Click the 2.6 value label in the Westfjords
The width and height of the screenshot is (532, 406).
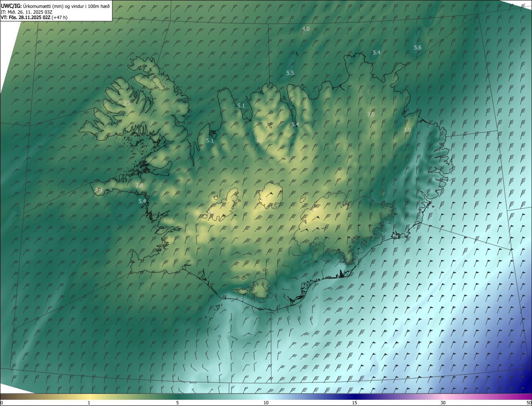(x=127, y=103)
